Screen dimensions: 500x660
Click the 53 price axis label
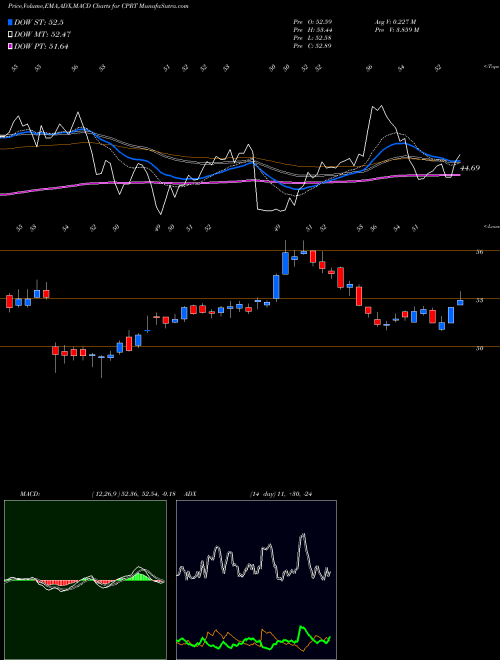tap(479, 300)
